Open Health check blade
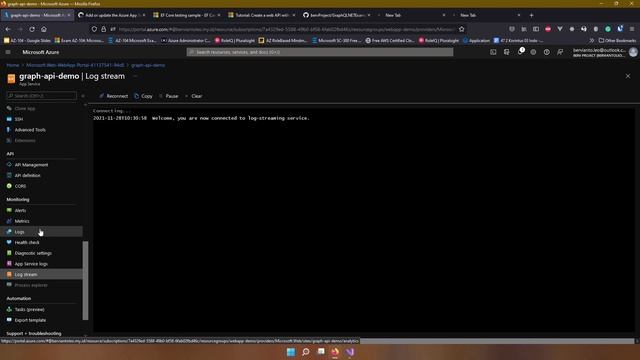 coord(27,242)
